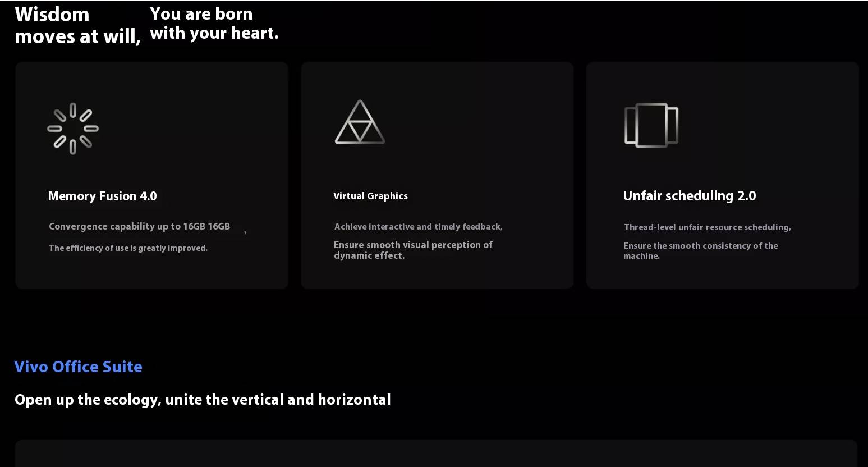Select the Unfair scheduling 2.0 heading
Image resolution: width=868 pixels, height=467 pixels.
(690, 196)
